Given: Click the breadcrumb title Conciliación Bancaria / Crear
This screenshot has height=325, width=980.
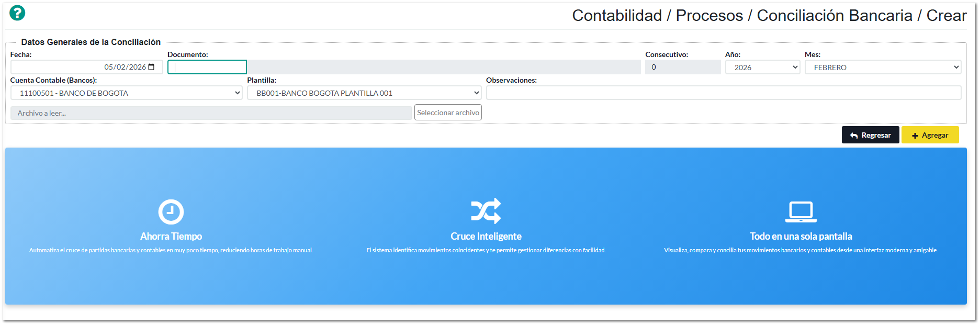Looking at the screenshot, I should pos(862,16).
